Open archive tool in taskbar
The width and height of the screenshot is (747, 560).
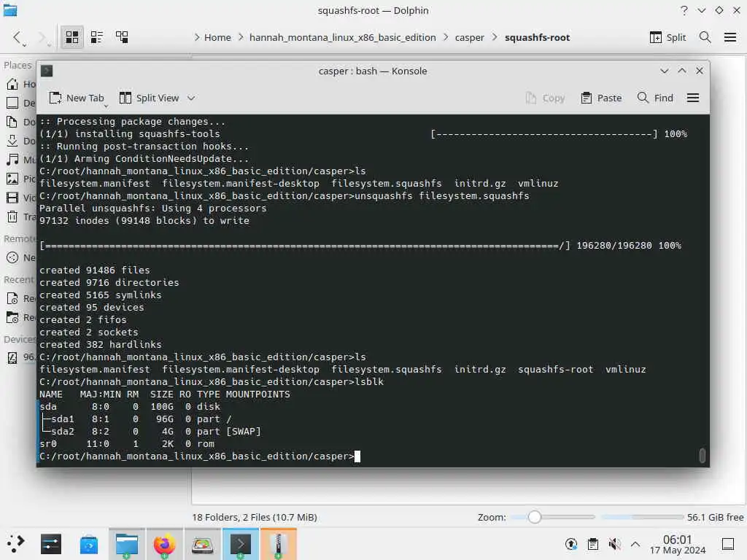(x=278, y=544)
